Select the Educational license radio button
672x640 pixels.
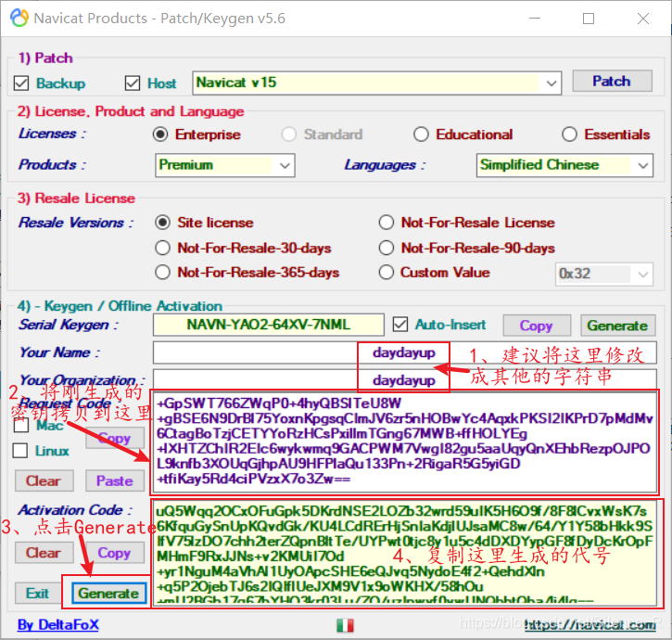[x=421, y=134]
